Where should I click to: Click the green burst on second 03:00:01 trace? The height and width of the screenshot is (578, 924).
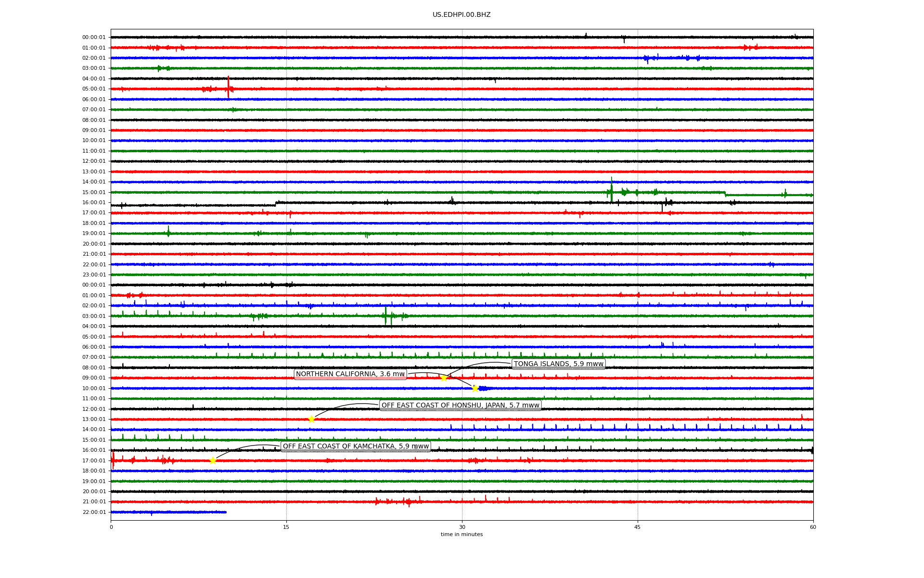(x=385, y=316)
